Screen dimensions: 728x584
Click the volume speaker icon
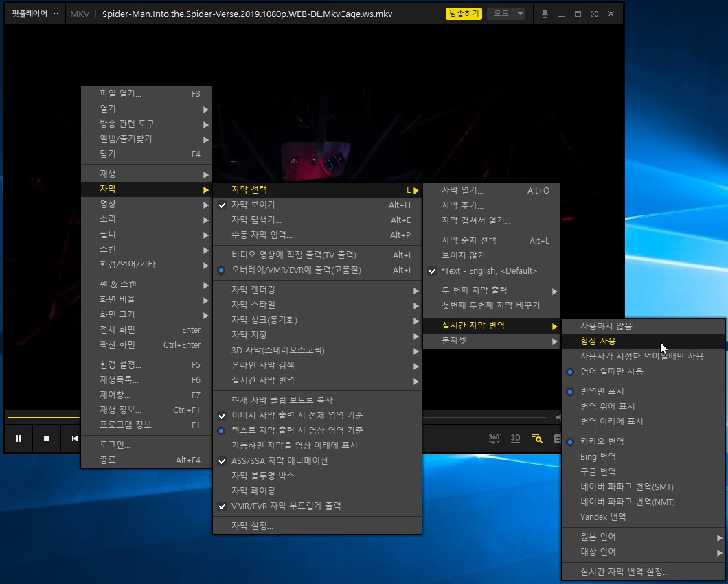pyautogui.click(x=558, y=417)
